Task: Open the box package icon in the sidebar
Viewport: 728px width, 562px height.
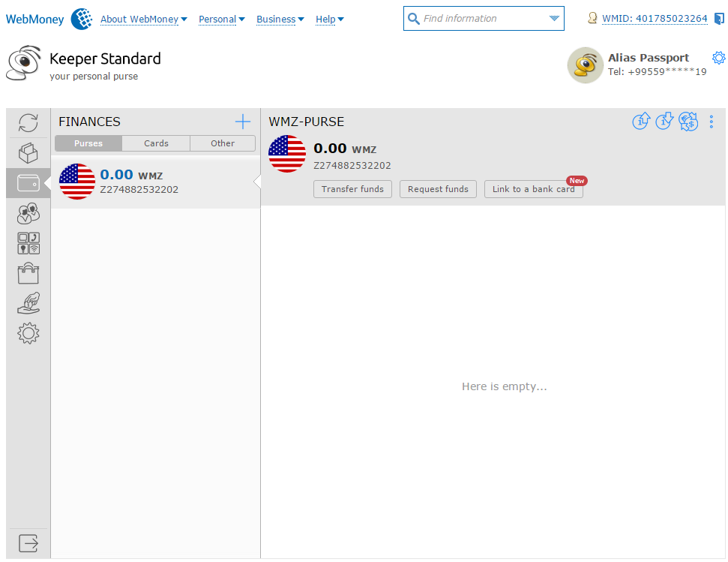Action: [x=28, y=153]
